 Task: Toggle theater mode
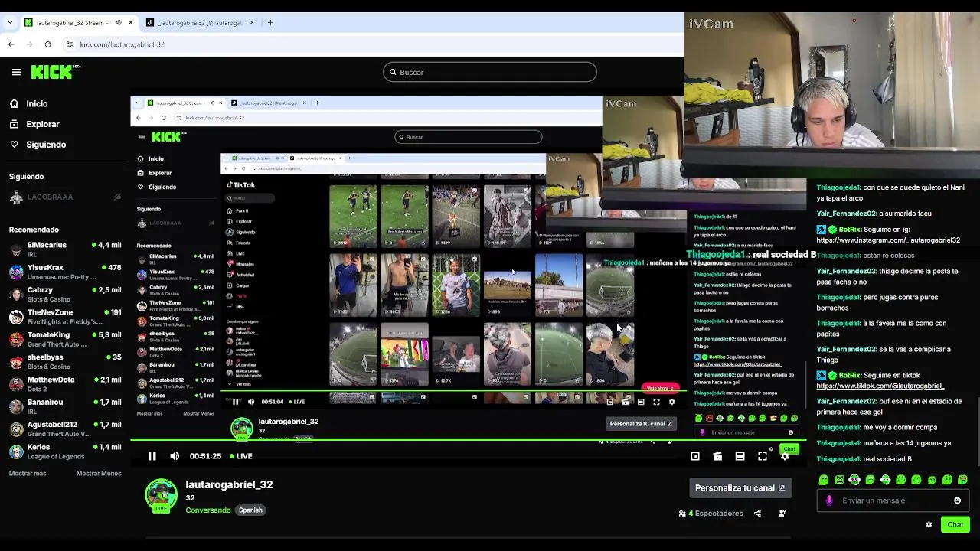(x=740, y=456)
